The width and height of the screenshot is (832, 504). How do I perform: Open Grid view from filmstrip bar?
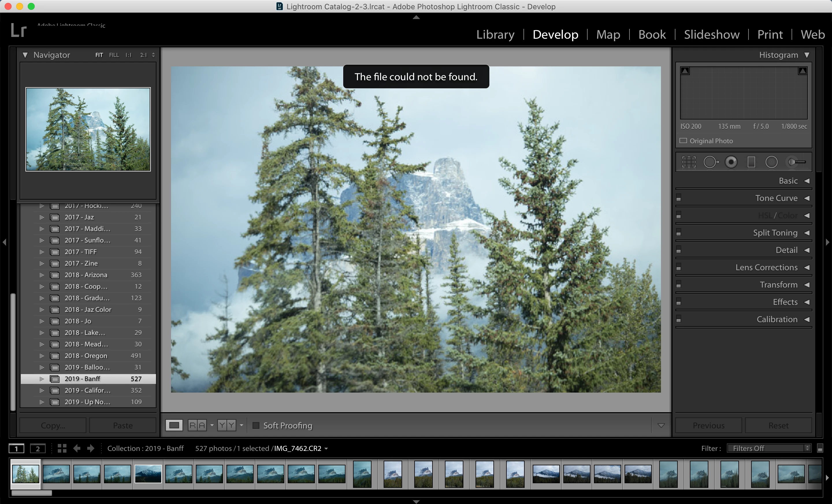(x=62, y=448)
